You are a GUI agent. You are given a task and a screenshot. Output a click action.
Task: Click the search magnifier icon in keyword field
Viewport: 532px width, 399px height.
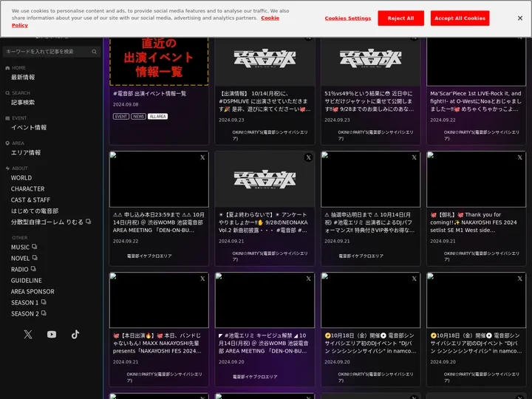tap(94, 52)
